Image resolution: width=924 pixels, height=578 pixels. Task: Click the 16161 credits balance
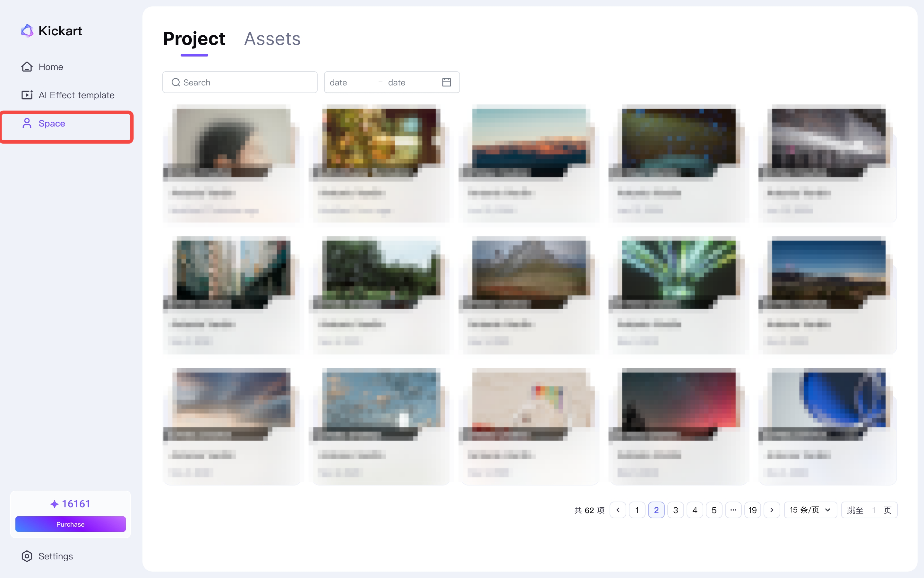click(70, 504)
